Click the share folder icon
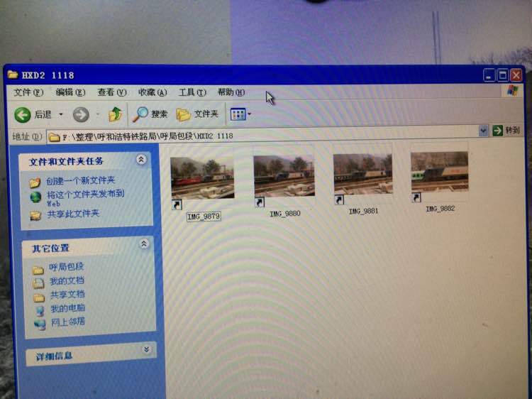 point(35,216)
